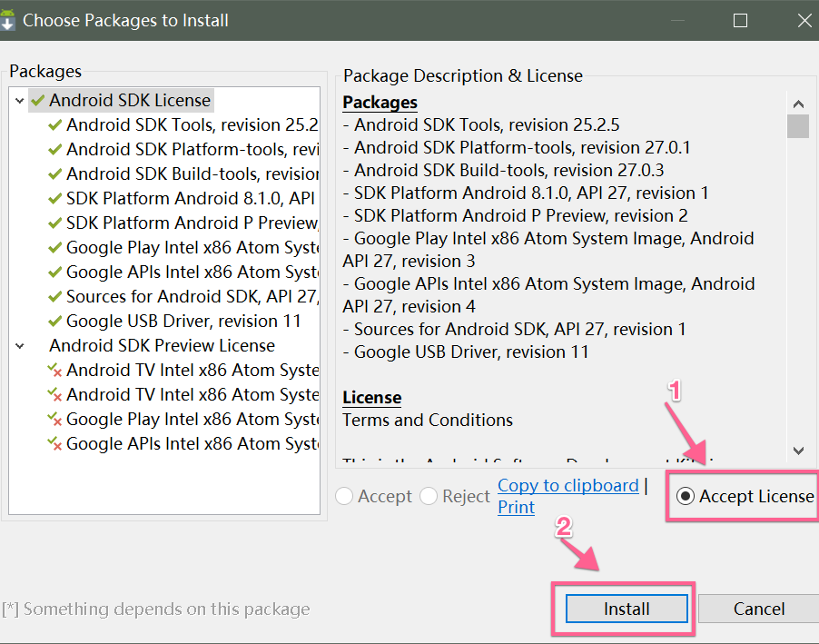This screenshot has width=819, height=644.
Task: Click the Cancel button
Action: coord(759,609)
